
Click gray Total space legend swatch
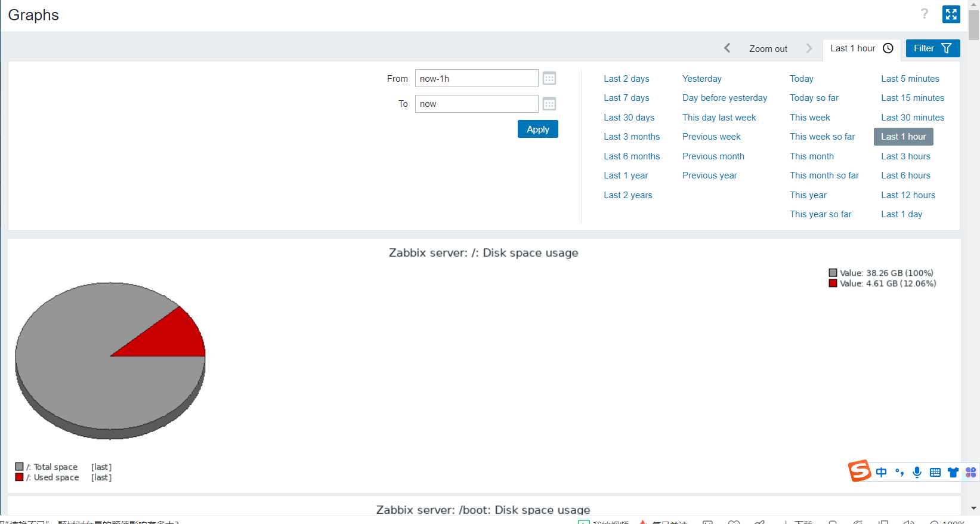19,467
